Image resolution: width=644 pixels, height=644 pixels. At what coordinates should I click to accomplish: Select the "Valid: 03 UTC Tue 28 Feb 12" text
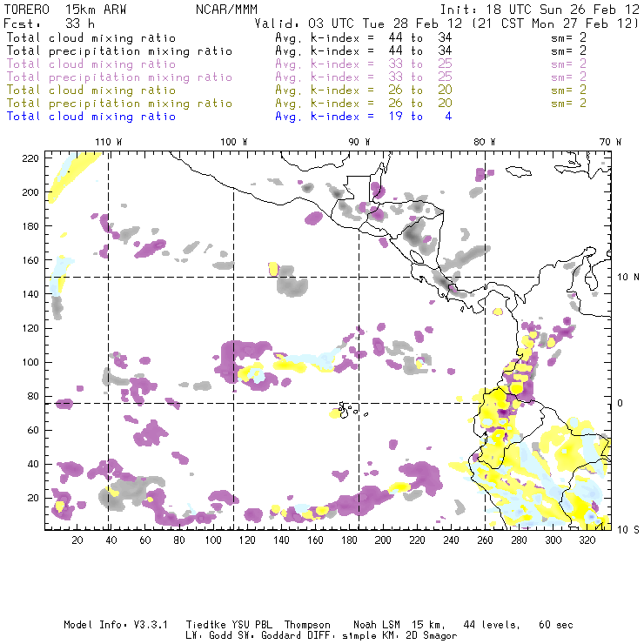pos(359,23)
